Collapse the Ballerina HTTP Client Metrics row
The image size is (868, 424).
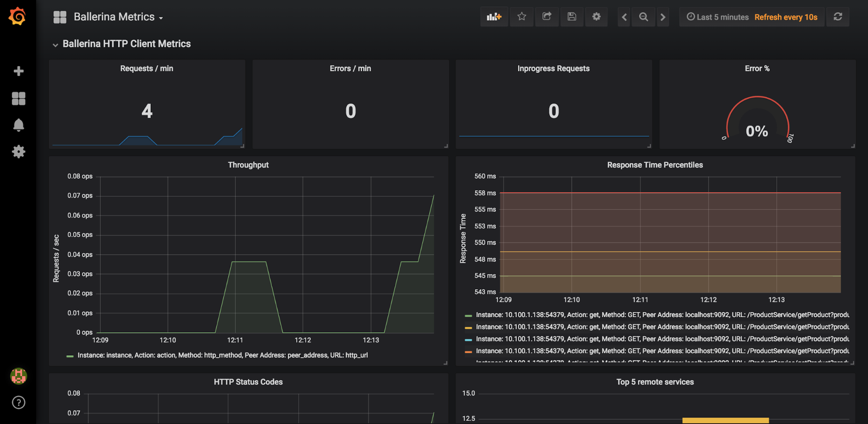pyautogui.click(x=126, y=44)
